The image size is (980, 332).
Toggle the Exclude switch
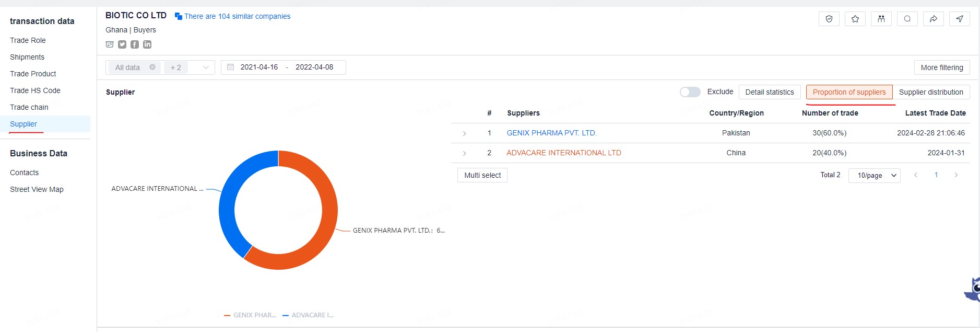[690, 92]
